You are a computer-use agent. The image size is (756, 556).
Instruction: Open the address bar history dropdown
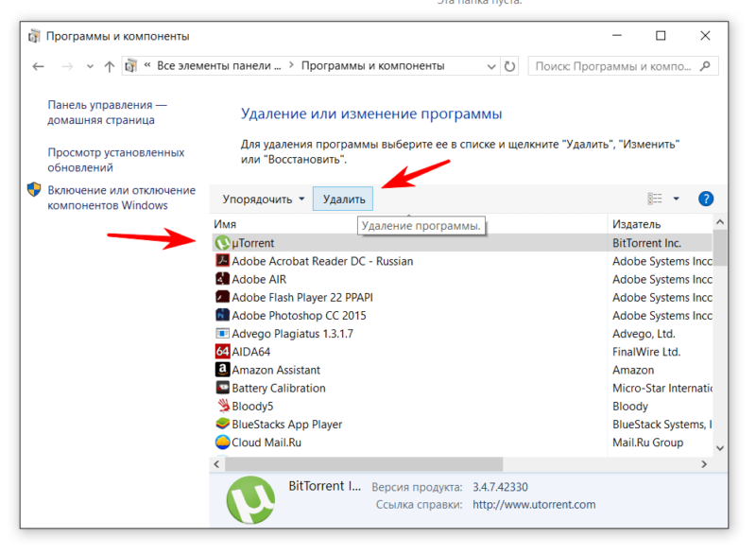[491, 66]
